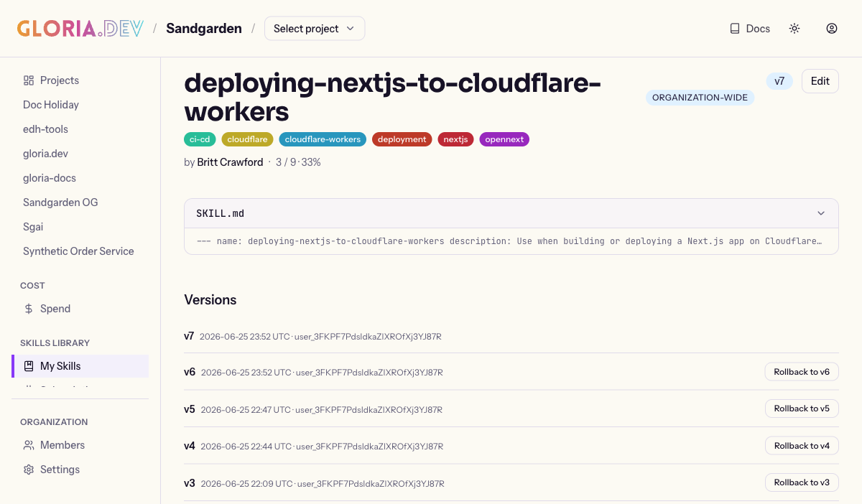This screenshot has height=504, width=862.
Task: Open the Docs link
Action: point(750,29)
